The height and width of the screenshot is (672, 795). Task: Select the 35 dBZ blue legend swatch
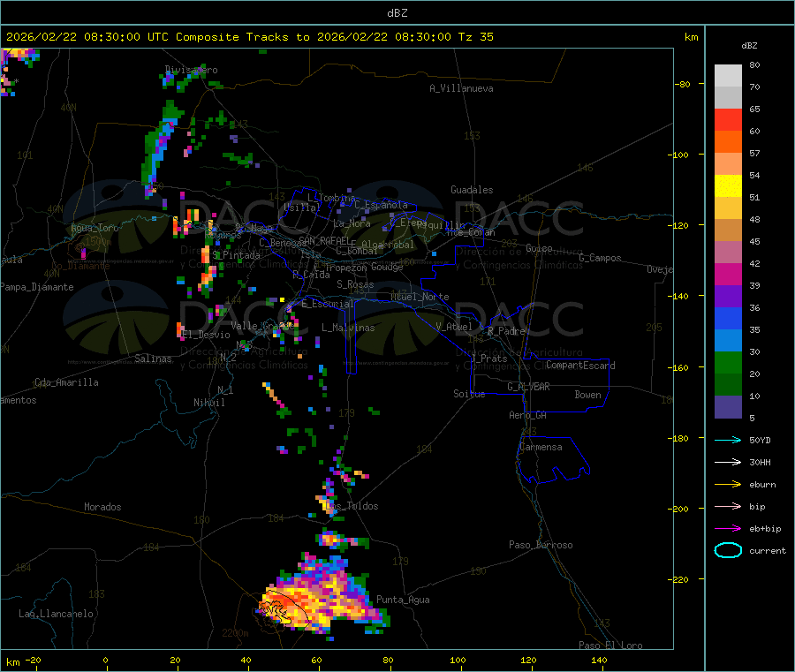point(728,318)
